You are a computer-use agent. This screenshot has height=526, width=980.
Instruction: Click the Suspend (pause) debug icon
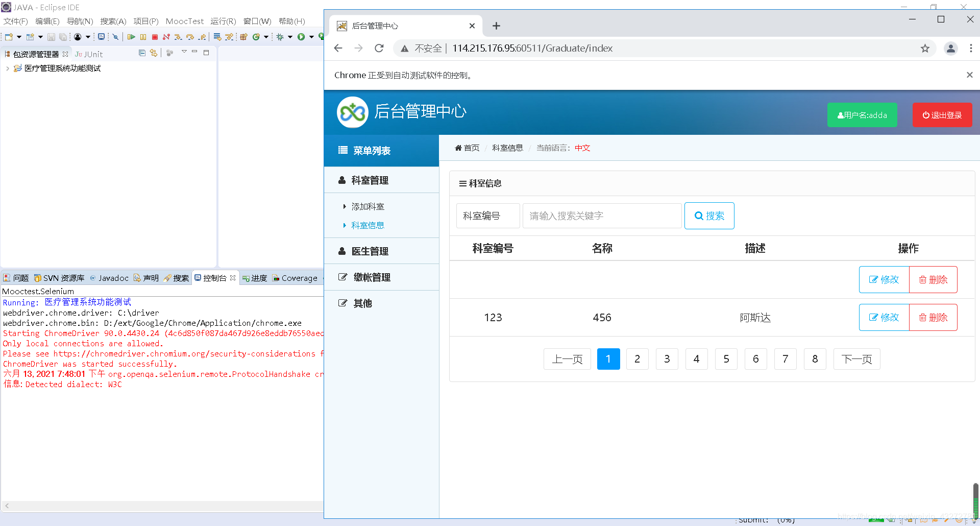[x=143, y=37]
